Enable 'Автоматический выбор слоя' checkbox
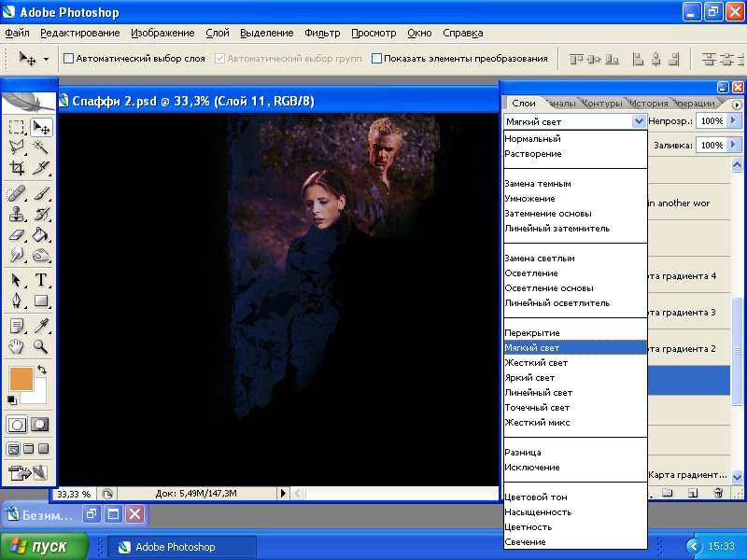Viewport: 747px width, 560px height. point(68,59)
